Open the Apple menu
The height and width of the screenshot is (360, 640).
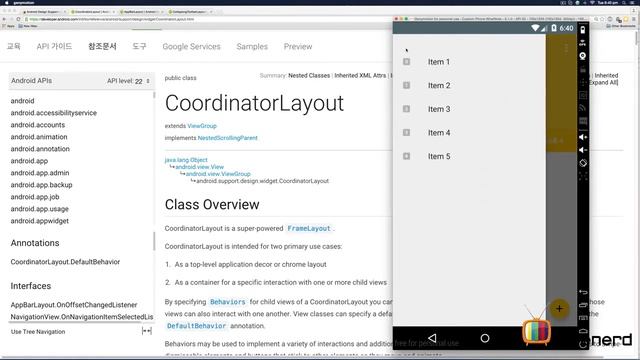[7, 2]
